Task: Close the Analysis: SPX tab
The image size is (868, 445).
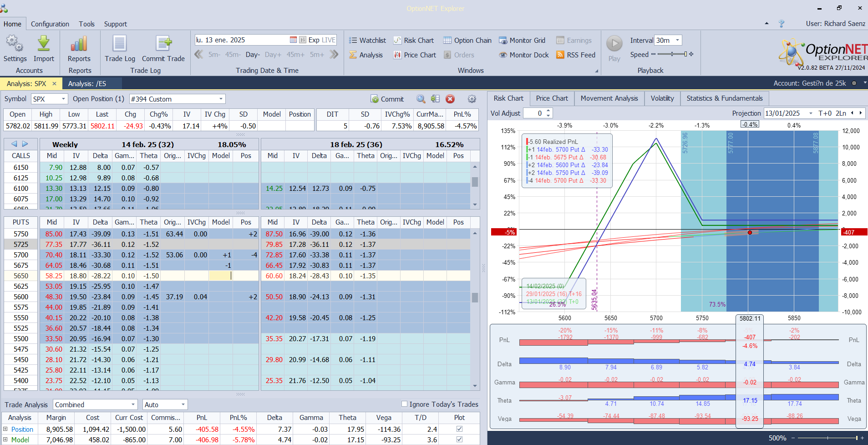Action: [x=54, y=83]
